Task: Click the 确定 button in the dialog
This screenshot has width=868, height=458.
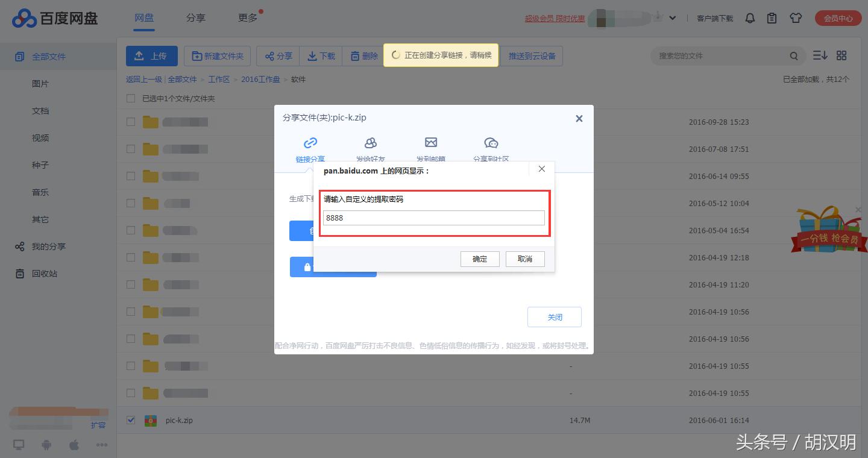Action: click(x=479, y=259)
